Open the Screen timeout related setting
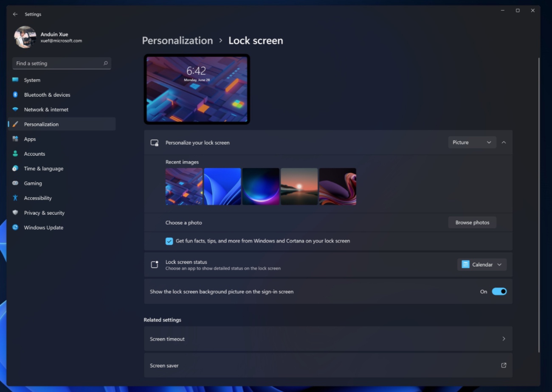Viewport: 552px width, 392px height. pos(328,339)
